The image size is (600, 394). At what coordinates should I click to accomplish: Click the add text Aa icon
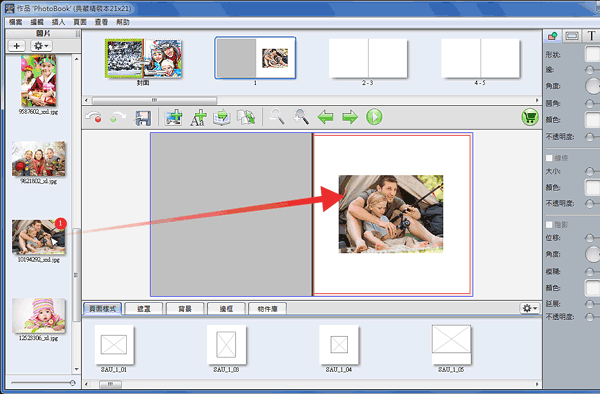[198, 117]
